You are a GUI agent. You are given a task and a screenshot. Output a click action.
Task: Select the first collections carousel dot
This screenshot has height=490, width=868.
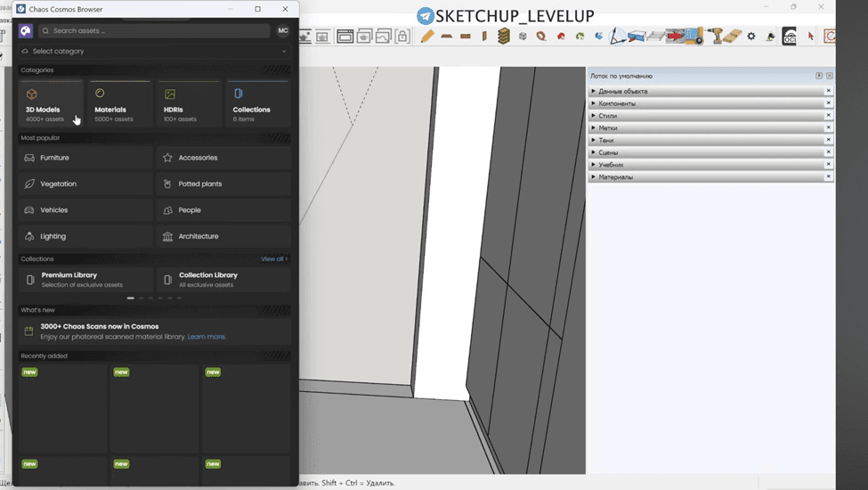(x=131, y=298)
